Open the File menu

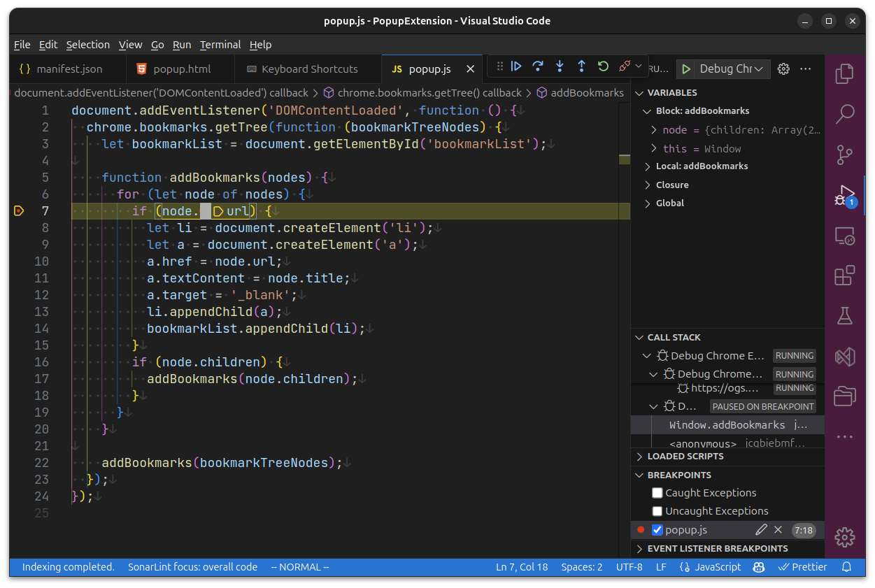pyautogui.click(x=22, y=45)
